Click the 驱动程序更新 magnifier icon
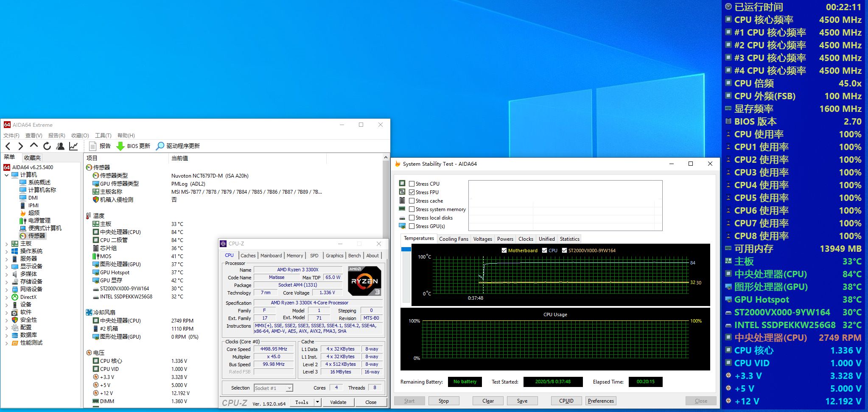Image resolution: width=868 pixels, height=412 pixels. pos(160,146)
